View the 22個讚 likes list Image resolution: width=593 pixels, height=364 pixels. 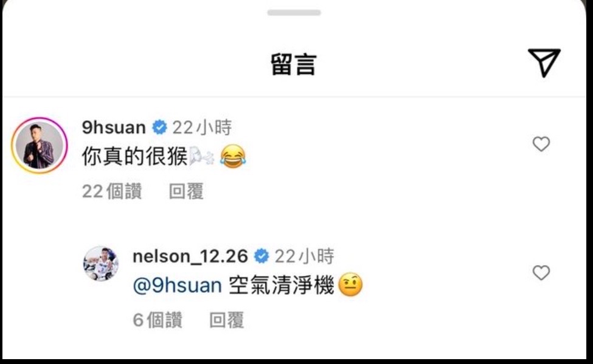112,191
